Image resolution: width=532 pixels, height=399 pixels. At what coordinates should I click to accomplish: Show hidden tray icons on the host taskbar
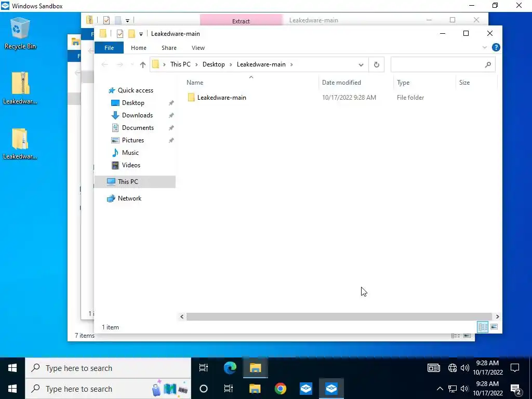pyautogui.click(x=440, y=389)
